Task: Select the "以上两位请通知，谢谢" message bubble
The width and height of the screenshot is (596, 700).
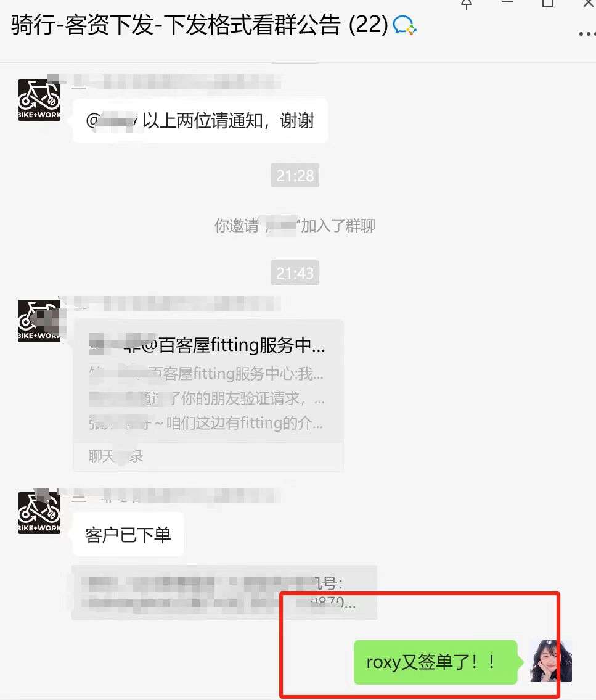Action: [x=200, y=120]
